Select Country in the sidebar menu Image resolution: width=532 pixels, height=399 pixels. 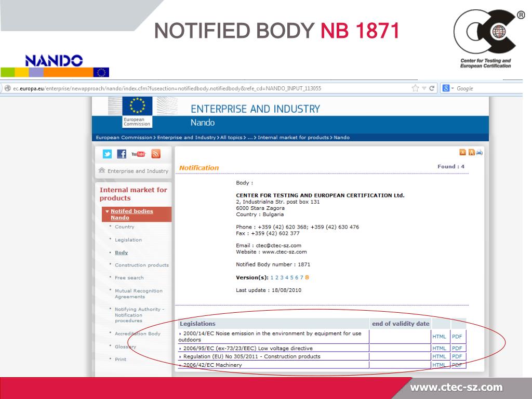coord(124,227)
